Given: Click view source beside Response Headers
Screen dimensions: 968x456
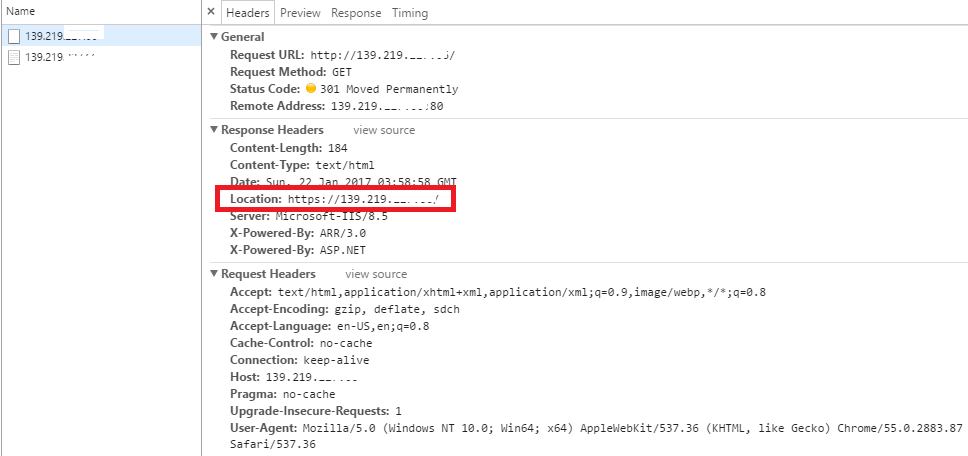Looking at the screenshot, I should point(384,130).
